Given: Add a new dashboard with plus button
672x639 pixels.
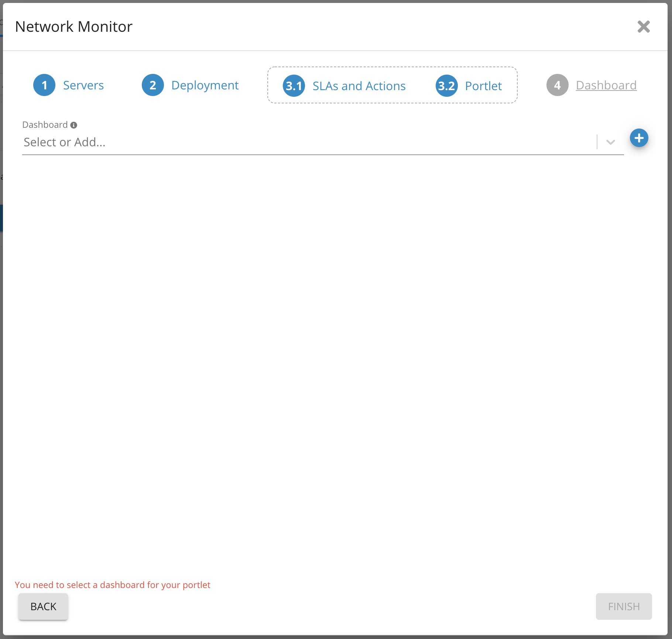Looking at the screenshot, I should coord(639,138).
